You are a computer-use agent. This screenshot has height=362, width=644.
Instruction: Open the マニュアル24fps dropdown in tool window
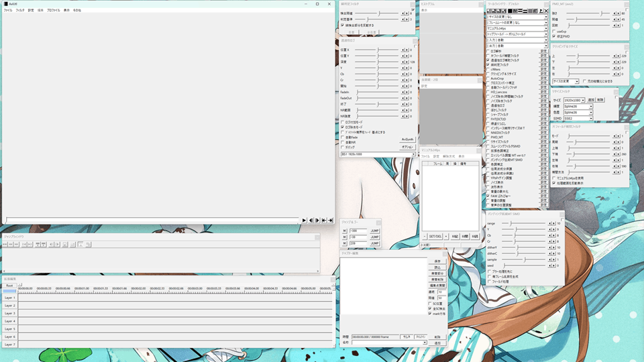(x=517, y=28)
